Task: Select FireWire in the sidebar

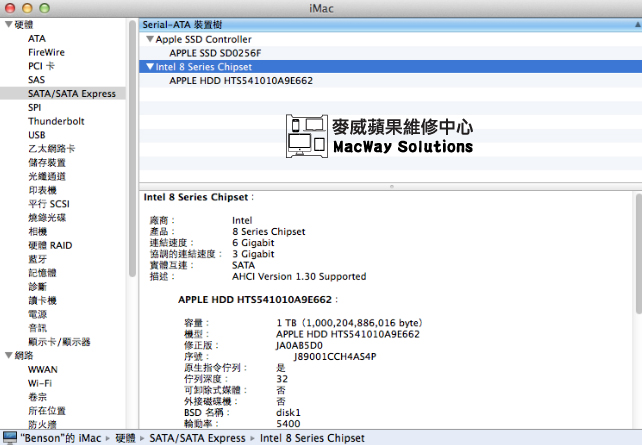Action: [46, 52]
